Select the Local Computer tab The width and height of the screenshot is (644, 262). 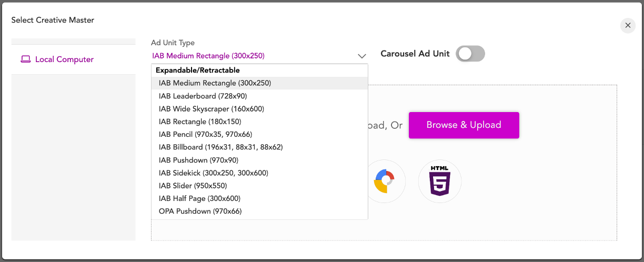pyautogui.click(x=64, y=59)
